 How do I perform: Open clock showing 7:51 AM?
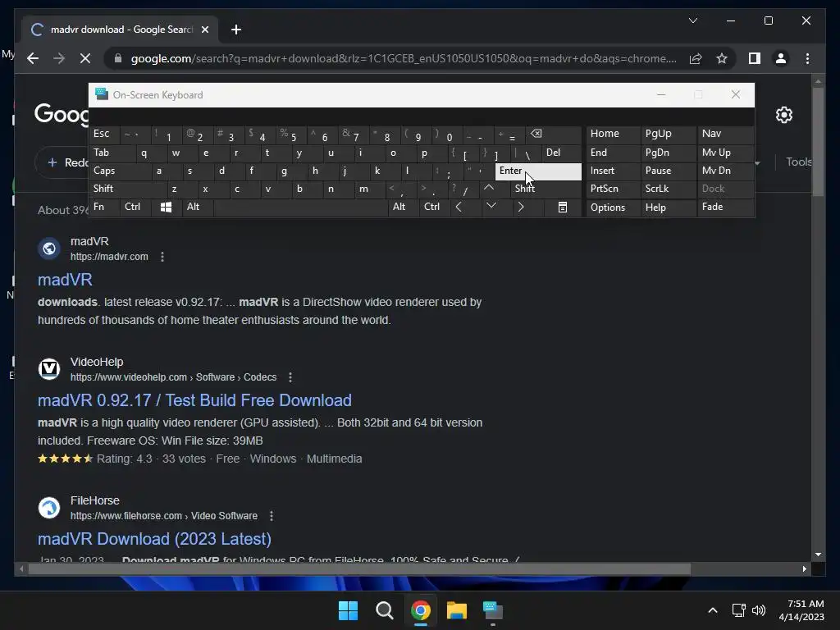[x=801, y=610]
